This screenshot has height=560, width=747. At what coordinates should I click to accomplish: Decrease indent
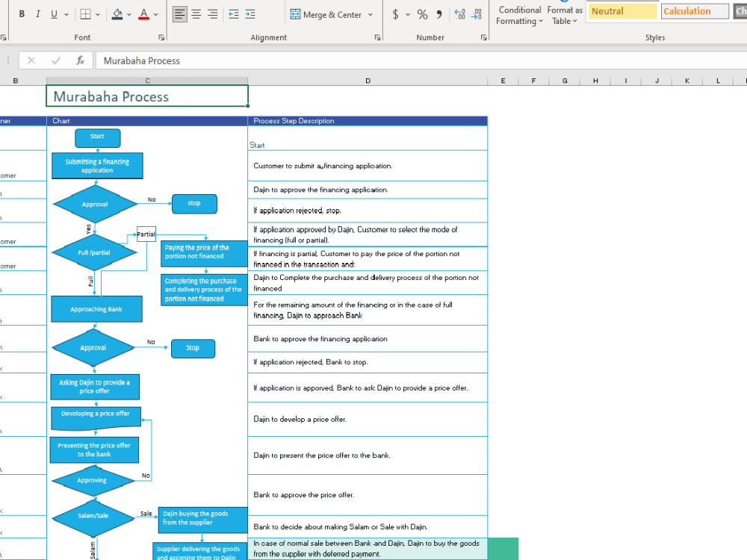point(233,14)
